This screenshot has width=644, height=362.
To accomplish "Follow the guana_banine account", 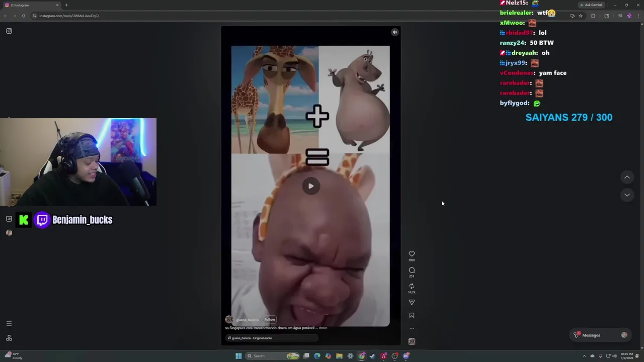I will 270,320.
